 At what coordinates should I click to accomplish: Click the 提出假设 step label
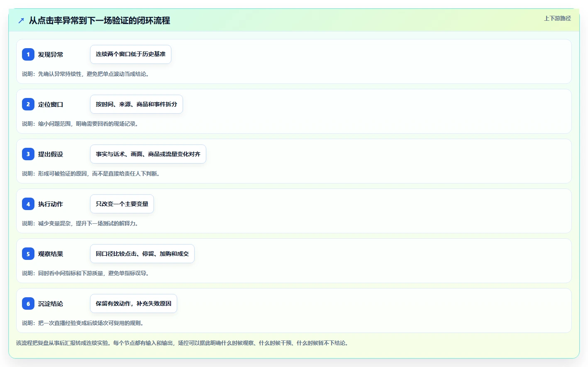coord(51,154)
